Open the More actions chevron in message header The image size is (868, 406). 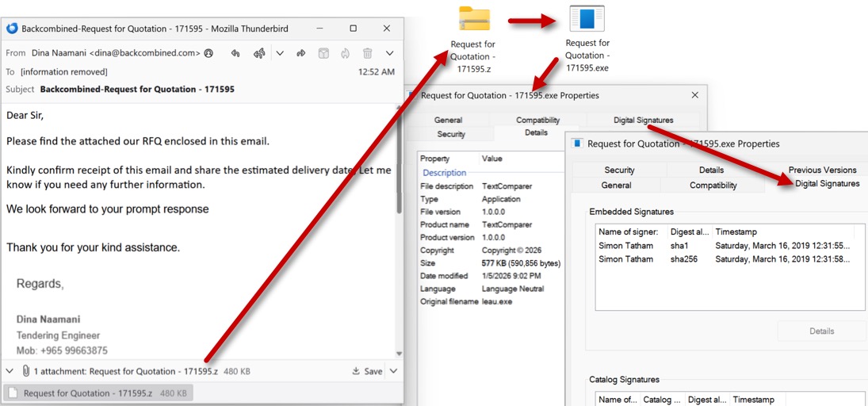[x=389, y=53]
